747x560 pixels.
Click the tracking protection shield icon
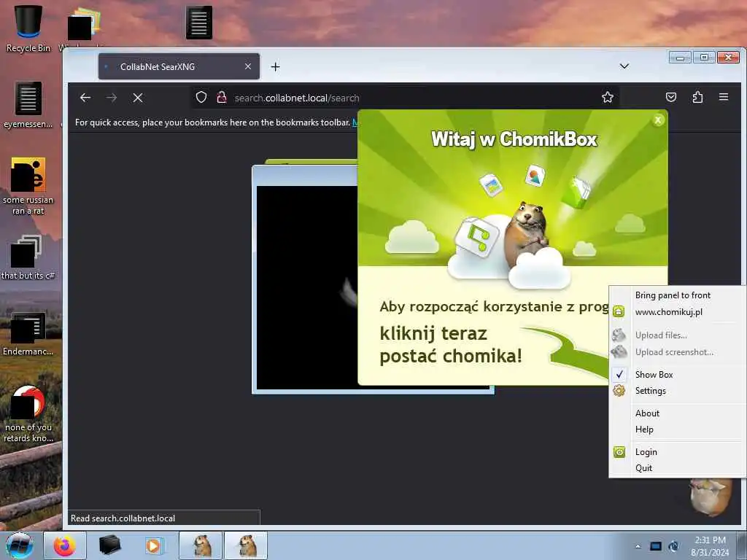tap(201, 98)
